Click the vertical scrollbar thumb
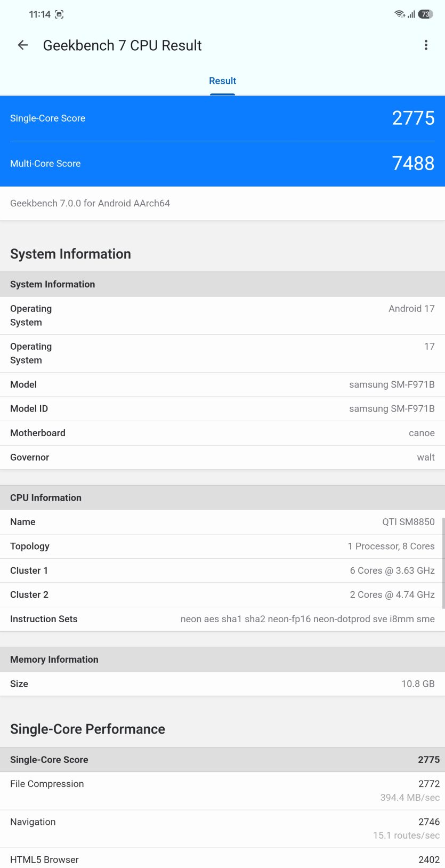Screen dimensions: 445x868 (443, 563)
